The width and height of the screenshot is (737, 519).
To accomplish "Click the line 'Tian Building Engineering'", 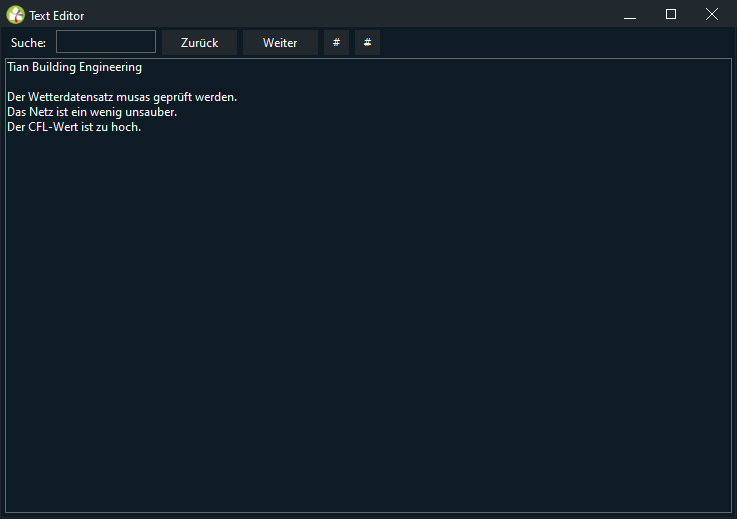I will (74, 68).
